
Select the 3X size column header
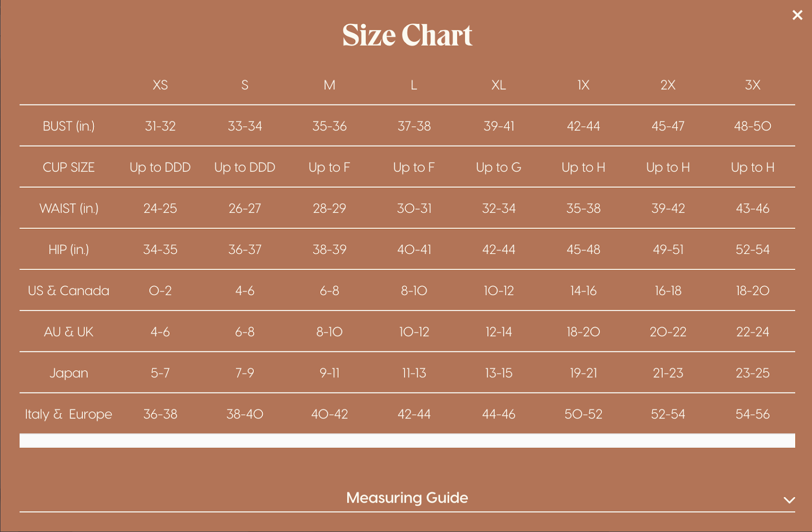[752, 85]
